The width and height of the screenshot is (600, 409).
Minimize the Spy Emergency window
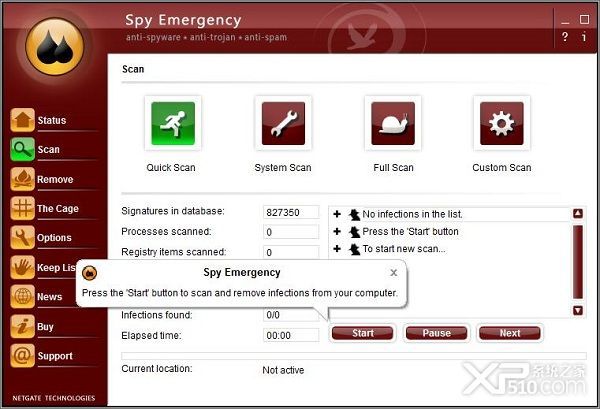[565, 21]
